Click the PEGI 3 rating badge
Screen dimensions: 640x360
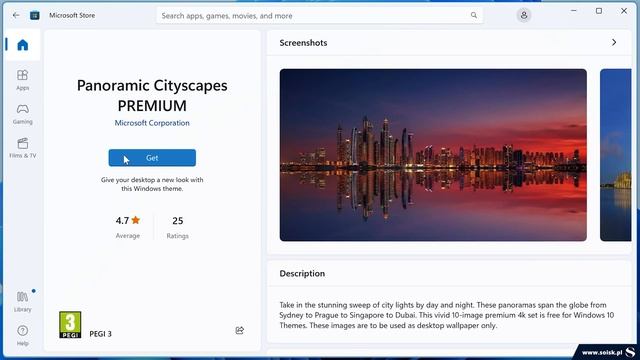[x=70, y=325]
